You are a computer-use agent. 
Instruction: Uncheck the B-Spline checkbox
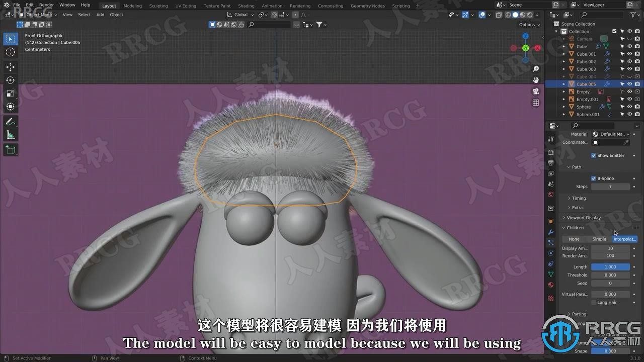coord(594,178)
